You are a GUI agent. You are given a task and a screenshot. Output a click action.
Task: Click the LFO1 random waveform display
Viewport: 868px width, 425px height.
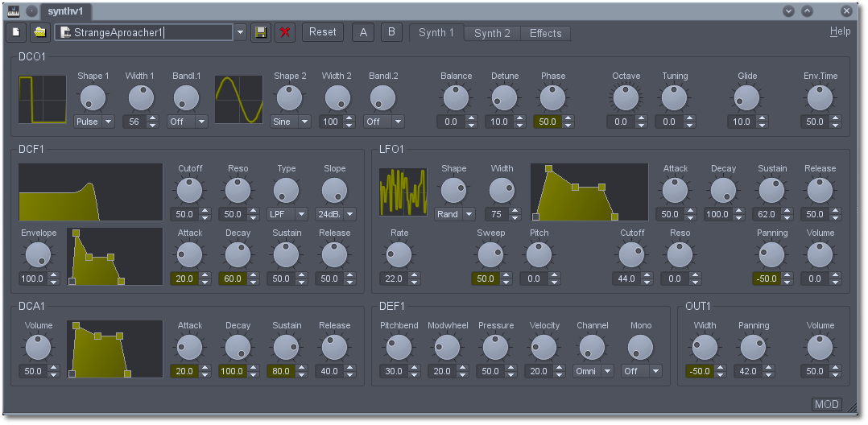403,192
